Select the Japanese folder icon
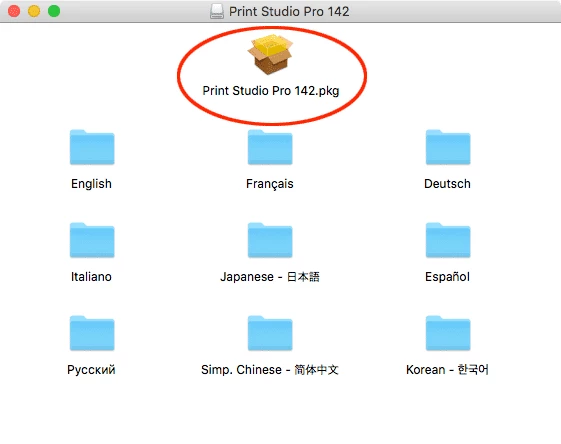This screenshot has width=561, height=444. click(270, 240)
